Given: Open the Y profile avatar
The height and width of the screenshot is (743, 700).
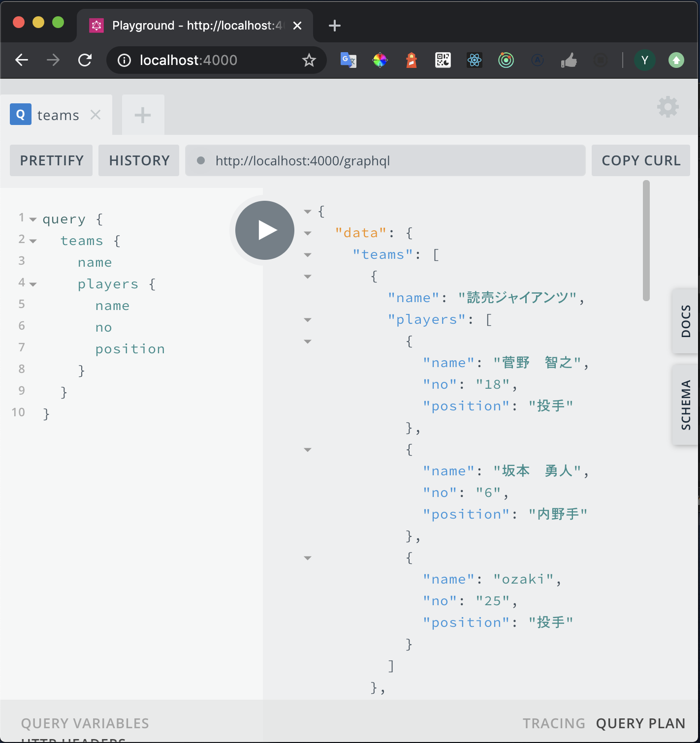Looking at the screenshot, I should [645, 60].
